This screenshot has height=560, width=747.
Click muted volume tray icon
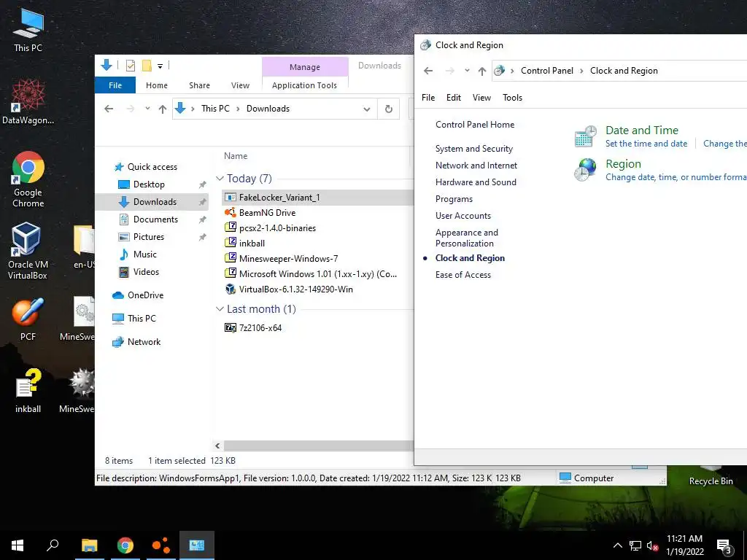coord(652,545)
